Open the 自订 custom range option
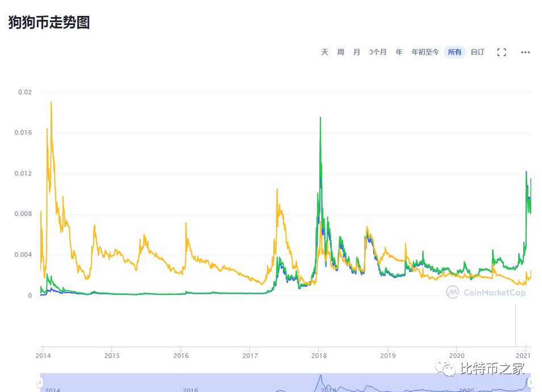This screenshot has height=392, width=542. point(478,52)
